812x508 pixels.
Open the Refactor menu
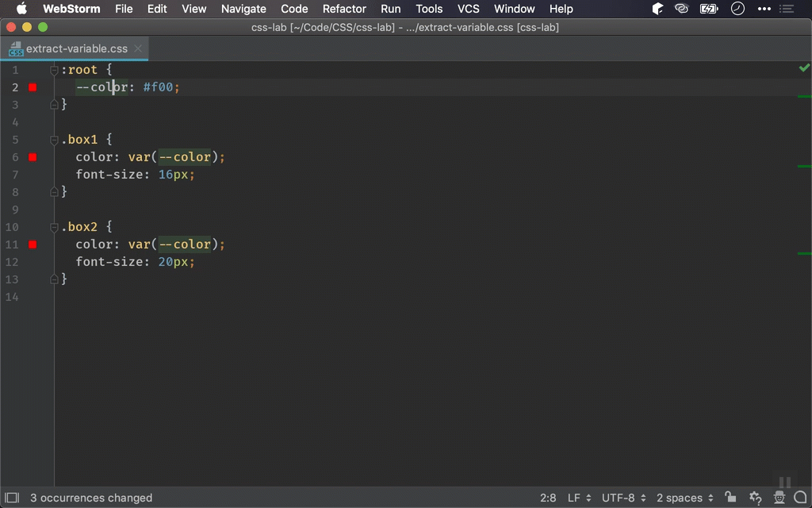(344, 9)
